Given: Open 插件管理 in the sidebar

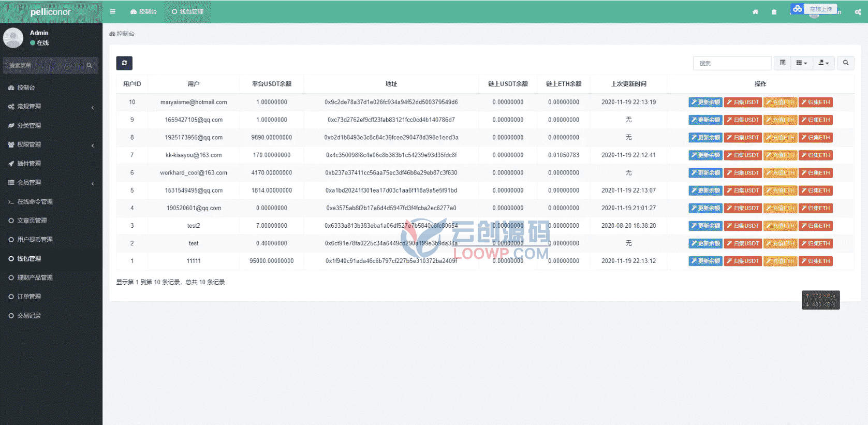Looking at the screenshot, I should tap(51, 164).
